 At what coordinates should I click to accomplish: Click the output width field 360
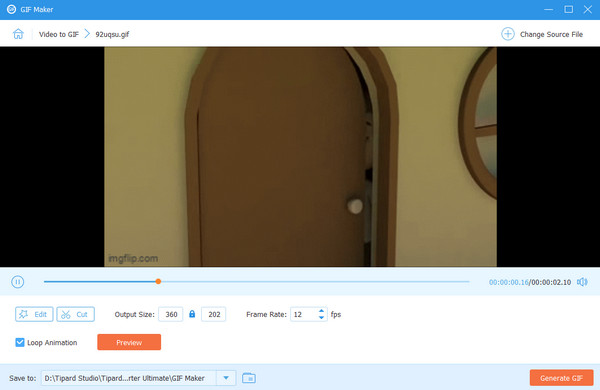pos(171,314)
